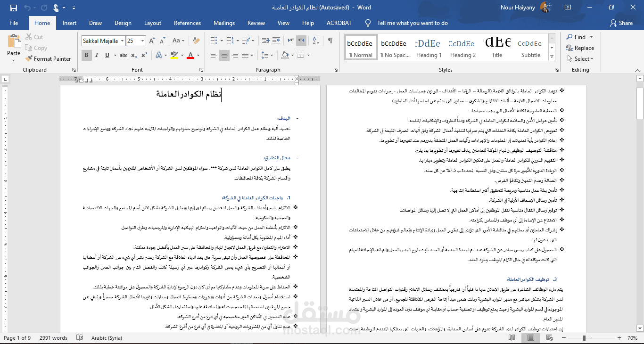This screenshot has height=344, width=644.
Task: Toggle Bold formatting
Action: 86,55
